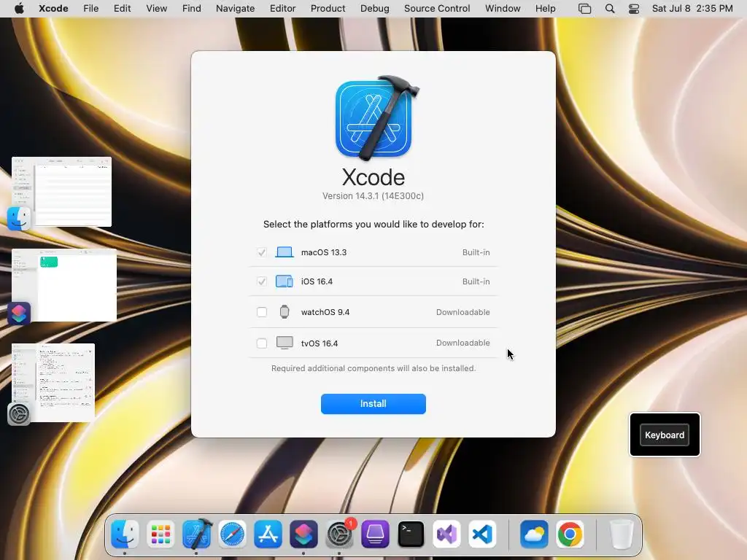Open the Navigate menu
Screen dimensions: 747x560
[x=236, y=8]
